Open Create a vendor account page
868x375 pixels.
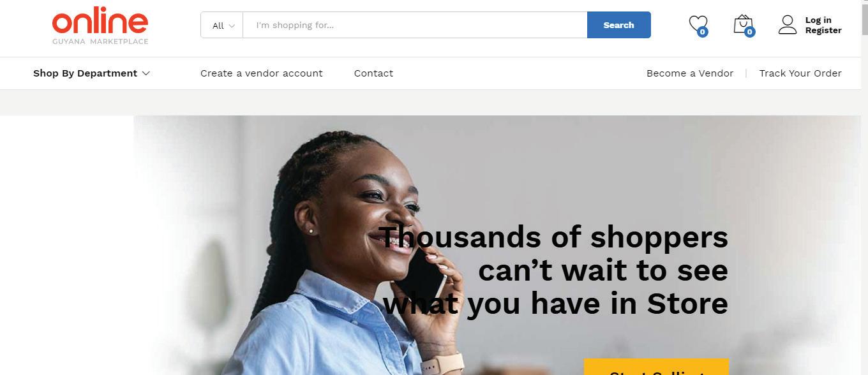coord(262,73)
